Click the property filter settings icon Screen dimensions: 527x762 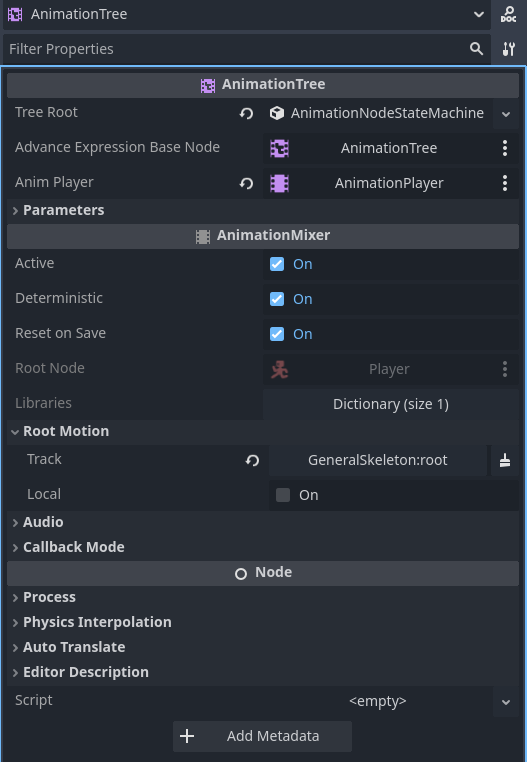click(509, 49)
